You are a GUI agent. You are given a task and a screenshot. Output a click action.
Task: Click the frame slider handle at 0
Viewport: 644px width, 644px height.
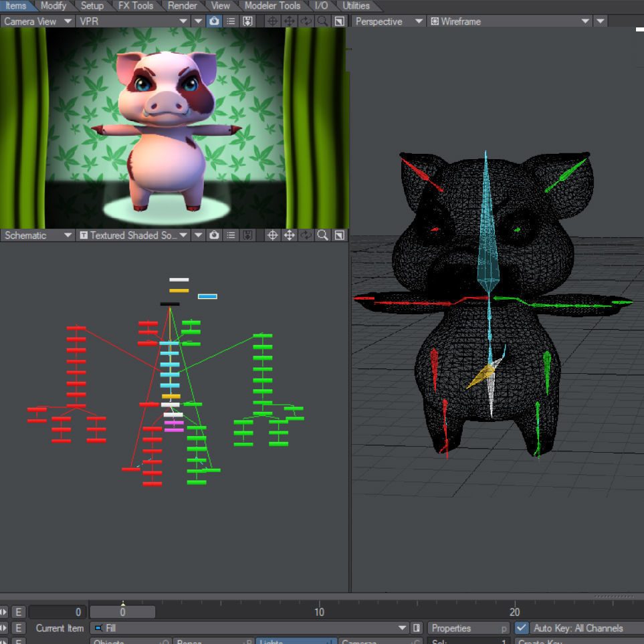tap(122, 612)
